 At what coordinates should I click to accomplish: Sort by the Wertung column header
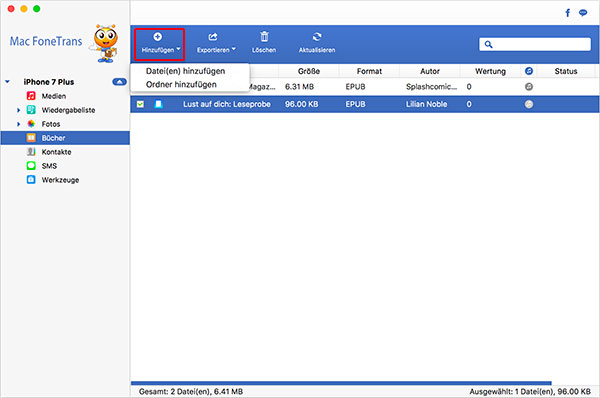pyautogui.click(x=490, y=71)
